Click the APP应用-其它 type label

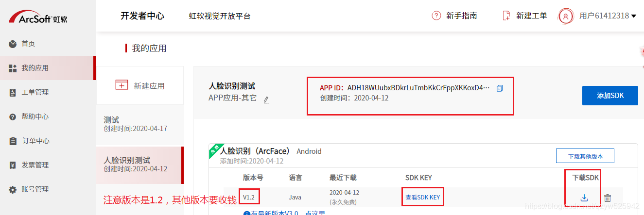232,98
